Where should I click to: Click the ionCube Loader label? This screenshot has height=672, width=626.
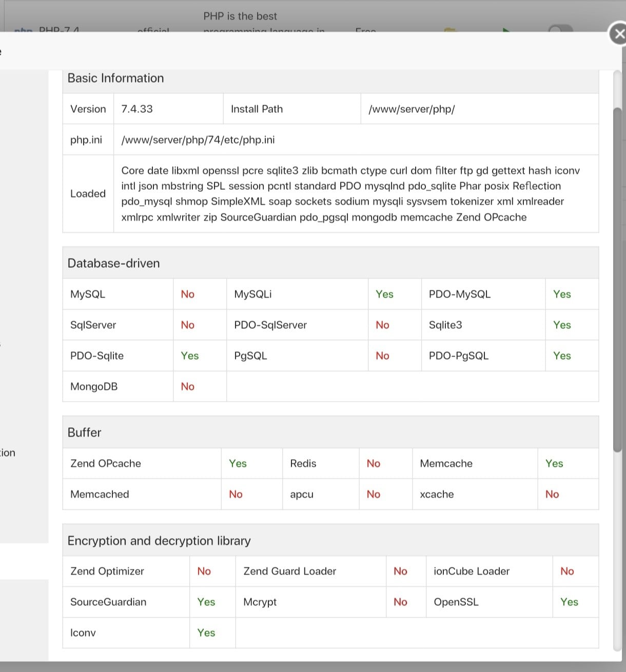coord(472,571)
